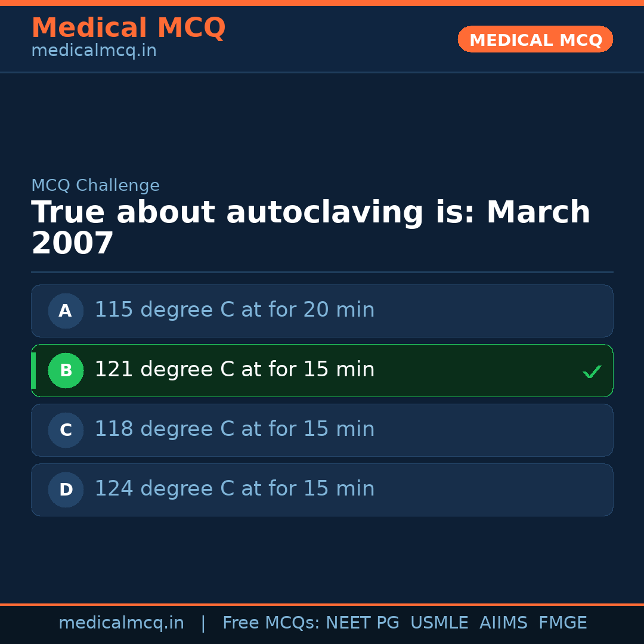The width and height of the screenshot is (644, 644).
Task: Click the A letter circle badge
Action: (66, 311)
